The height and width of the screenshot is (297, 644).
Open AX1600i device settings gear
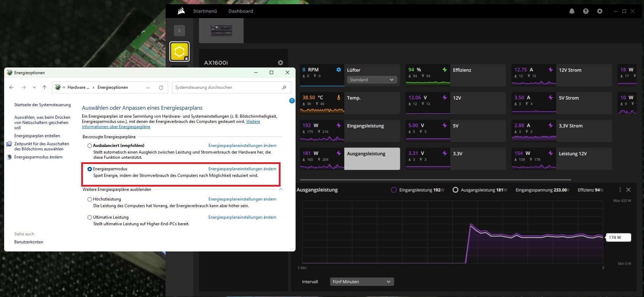tap(281, 63)
